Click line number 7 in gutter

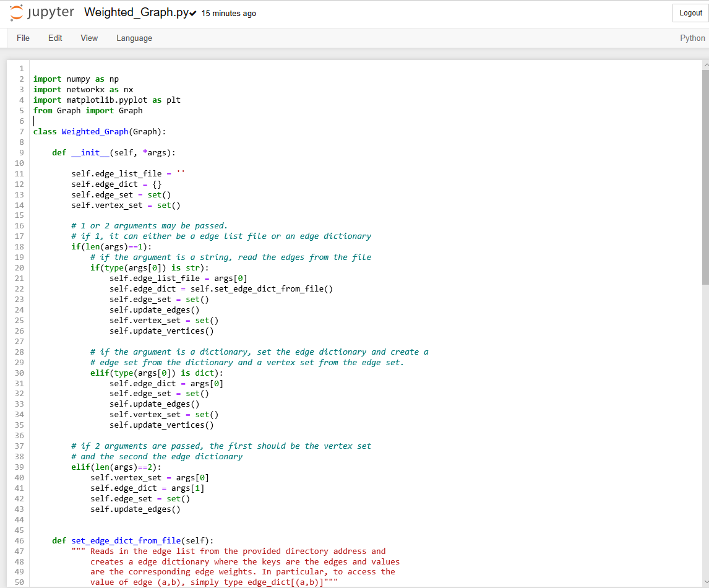pos(21,132)
